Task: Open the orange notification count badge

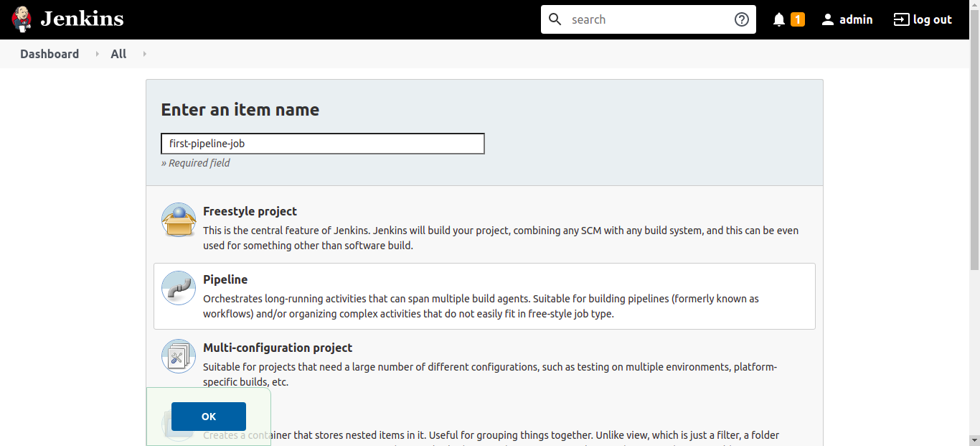Action: [798, 19]
